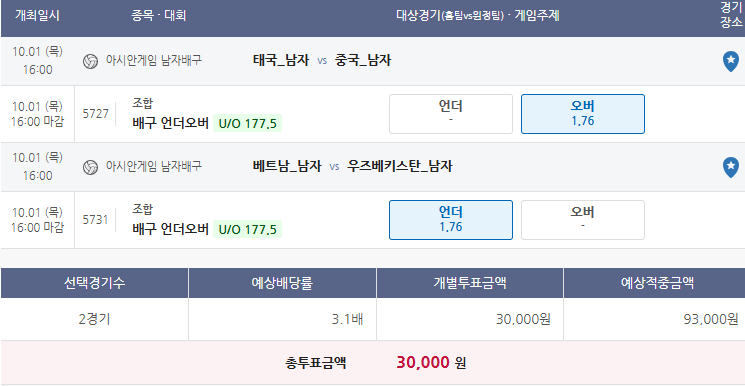Image resolution: width=745 pixels, height=386 pixels.
Task: Click 개최일시 column header
Action: pos(37,15)
